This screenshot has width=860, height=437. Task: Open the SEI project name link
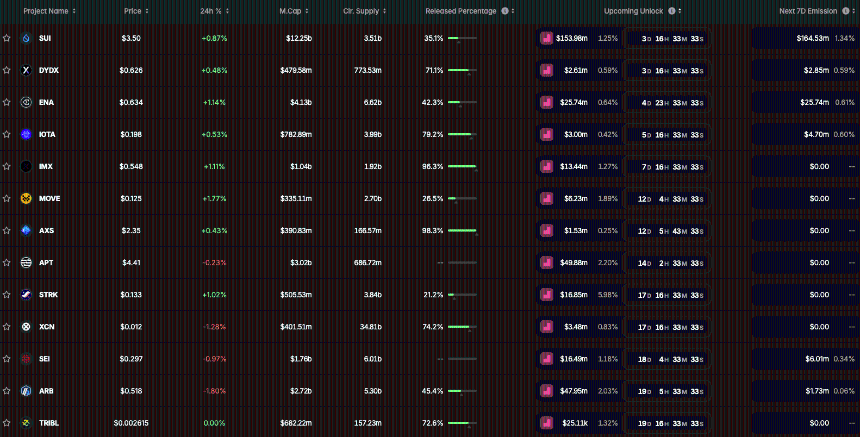45,359
